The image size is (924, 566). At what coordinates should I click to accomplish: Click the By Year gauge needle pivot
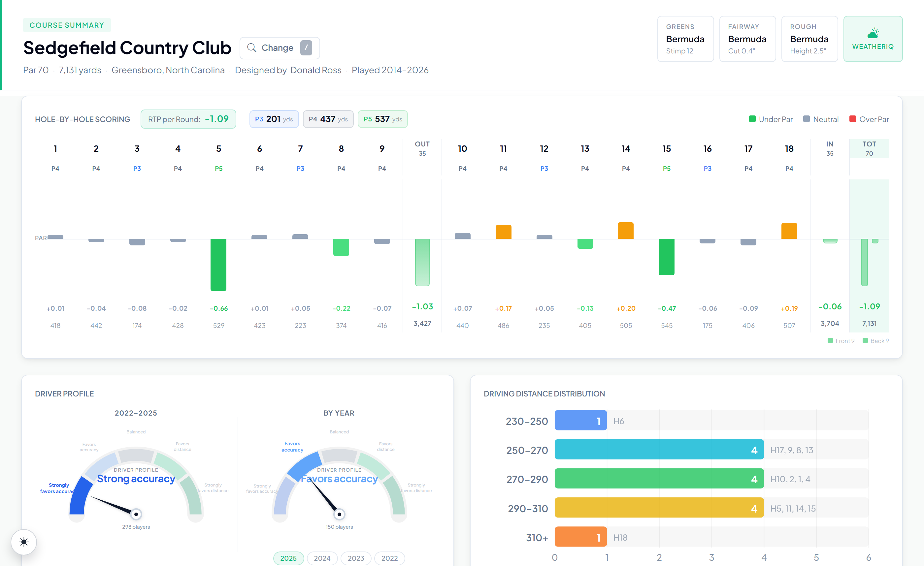(339, 514)
